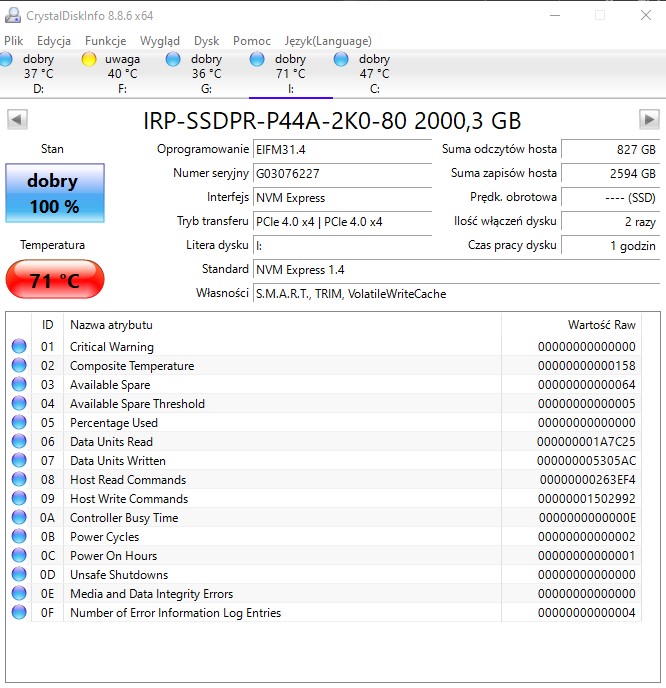Click status dot for Composite Temperature row
666x688 pixels.
point(19,365)
